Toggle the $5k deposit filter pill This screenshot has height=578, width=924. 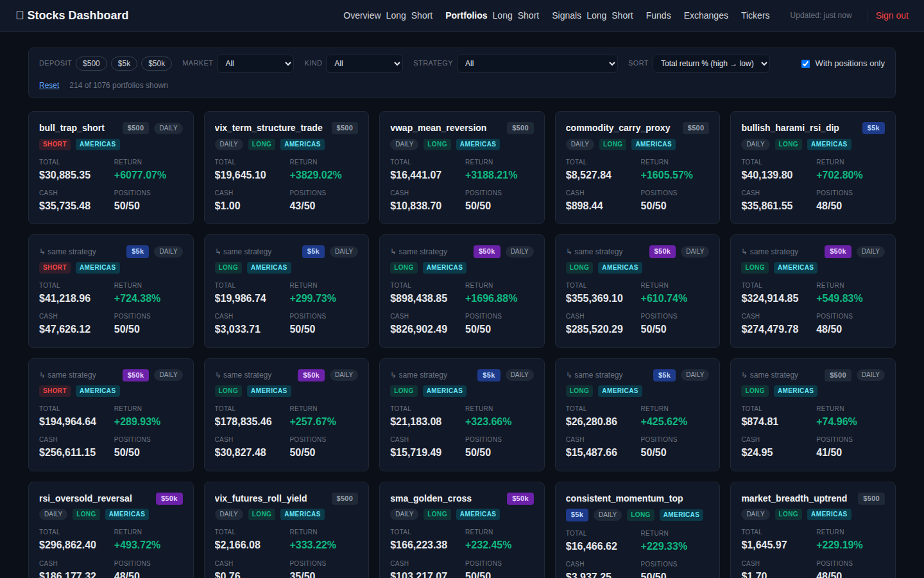tap(124, 64)
